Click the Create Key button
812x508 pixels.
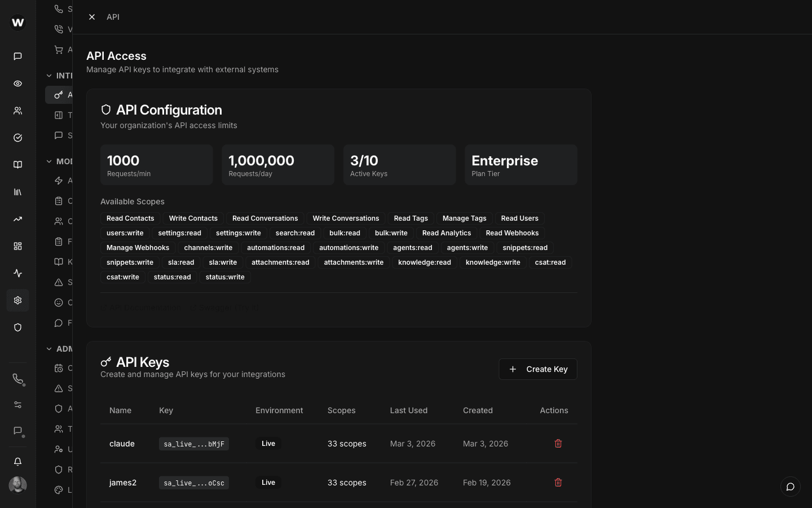pyautogui.click(x=537, y=369)
